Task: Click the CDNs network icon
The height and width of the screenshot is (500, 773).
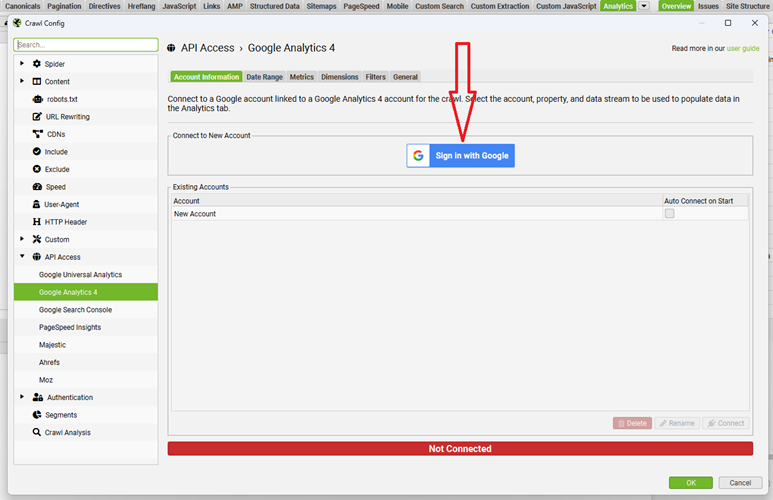Action: click(37, 134)
